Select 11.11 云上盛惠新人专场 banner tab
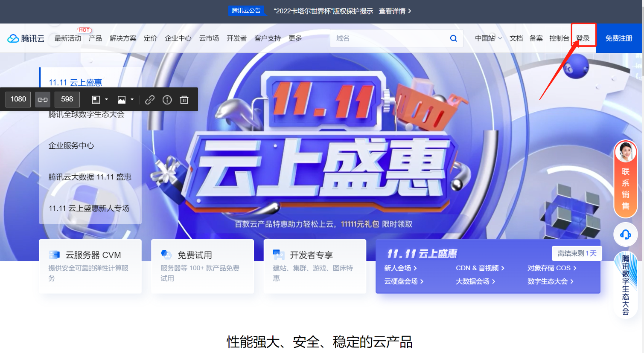This screenshot has width=644, height=353. 89,208
